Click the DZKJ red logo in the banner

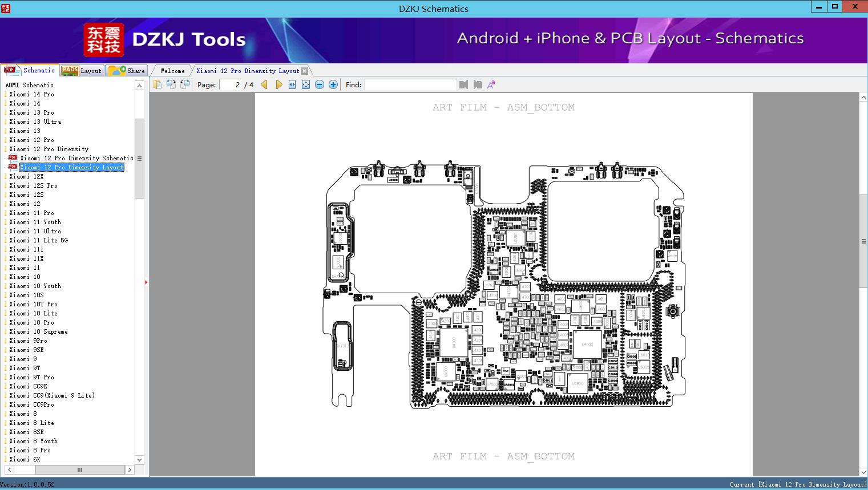click(104, 40)
